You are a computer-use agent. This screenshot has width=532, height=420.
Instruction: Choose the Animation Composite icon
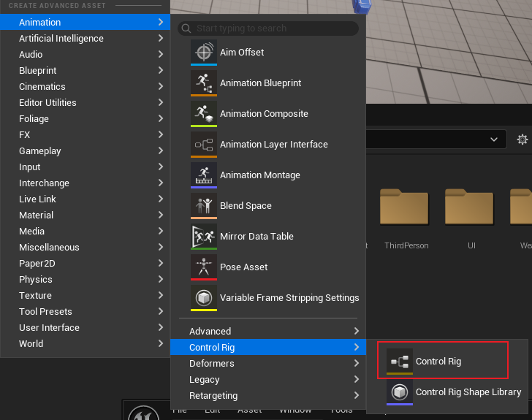204,114
